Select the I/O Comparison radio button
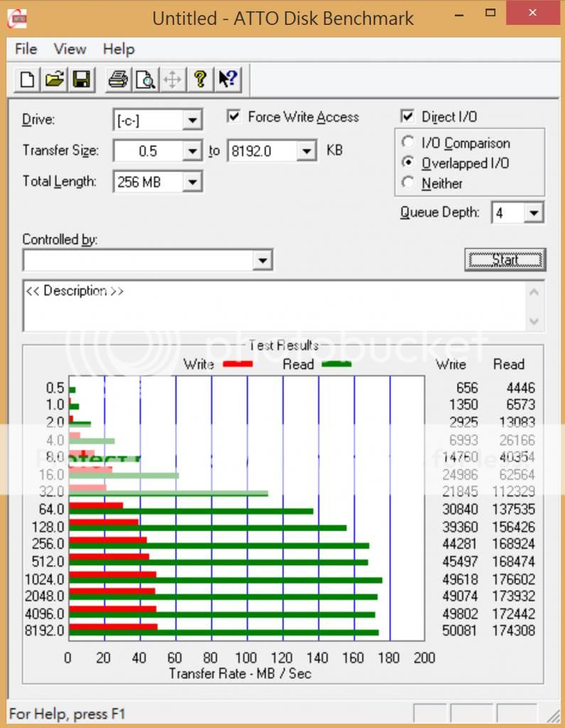 pos(408,143)
